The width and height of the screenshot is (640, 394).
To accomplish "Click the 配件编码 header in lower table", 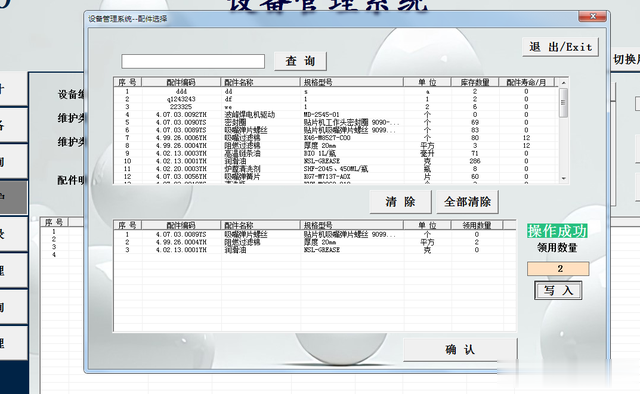I will coord(181,225).
